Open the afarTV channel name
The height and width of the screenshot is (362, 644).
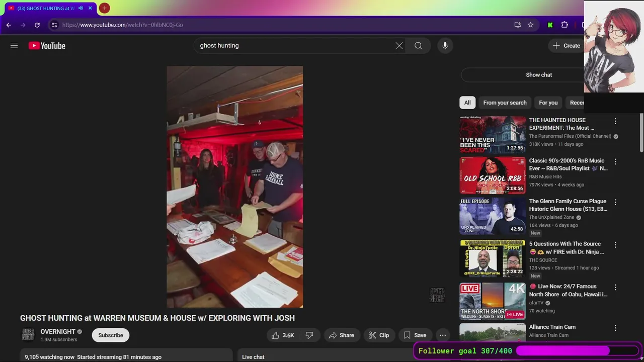536,303
